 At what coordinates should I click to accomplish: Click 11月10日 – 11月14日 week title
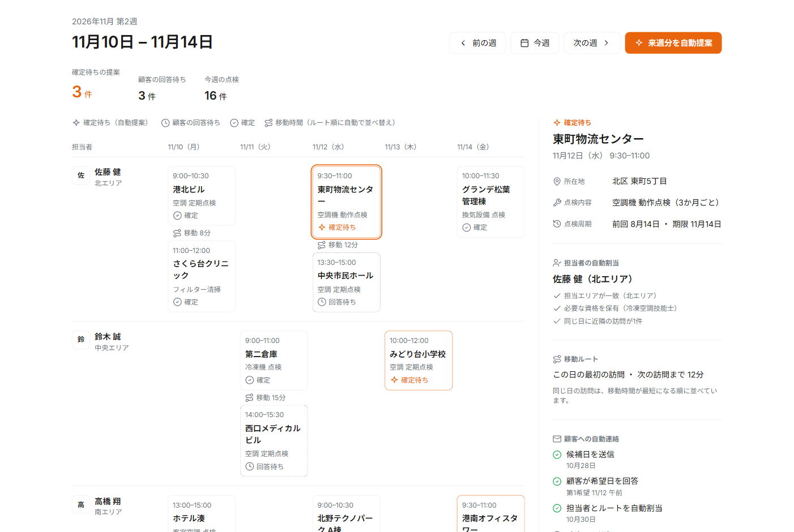[143, 42]
